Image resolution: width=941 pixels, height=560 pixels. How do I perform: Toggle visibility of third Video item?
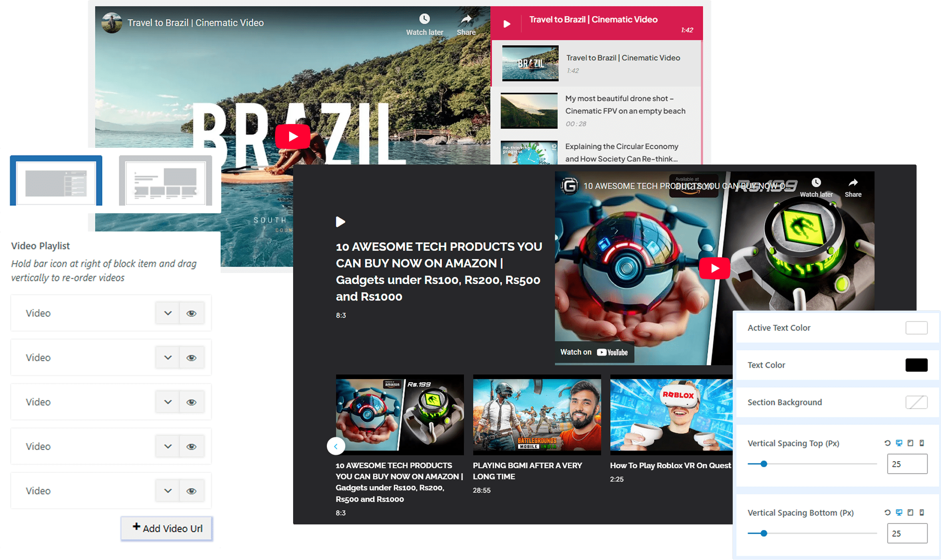191,402
